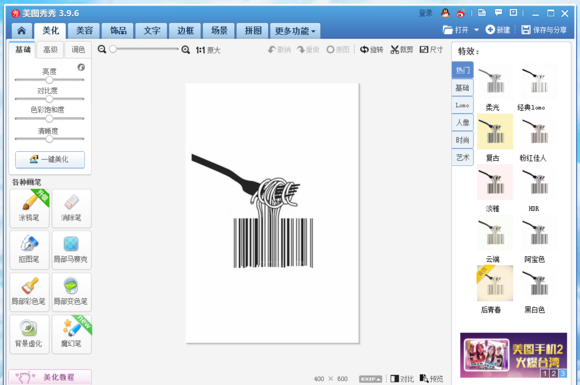
Task: Click the zoom in magnifier icon
Action: coord(186,50)
